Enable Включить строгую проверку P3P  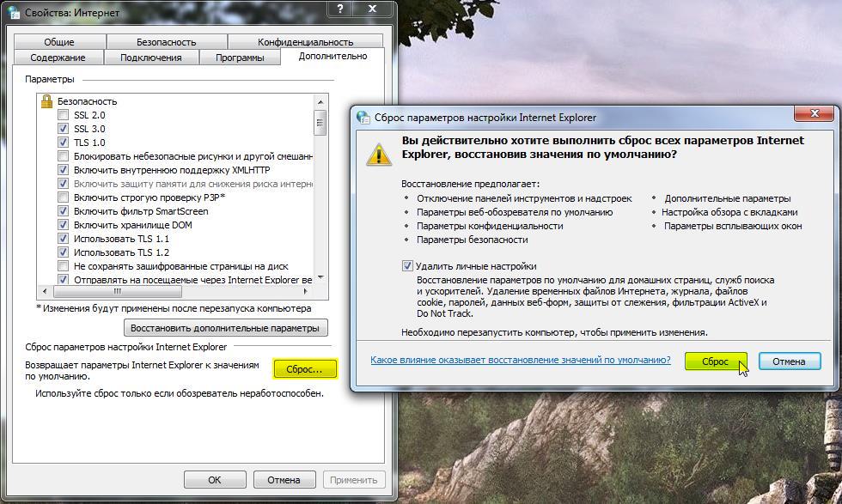click(64, 197)
